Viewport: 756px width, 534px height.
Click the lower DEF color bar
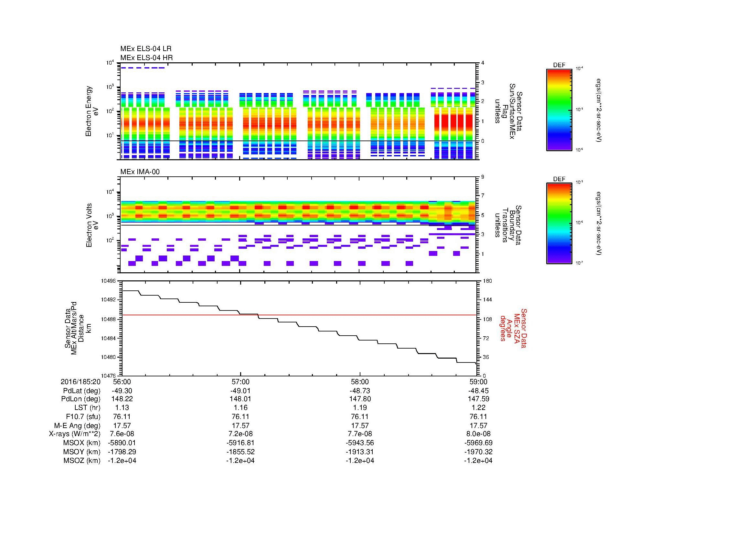click(x=559, y=224)
